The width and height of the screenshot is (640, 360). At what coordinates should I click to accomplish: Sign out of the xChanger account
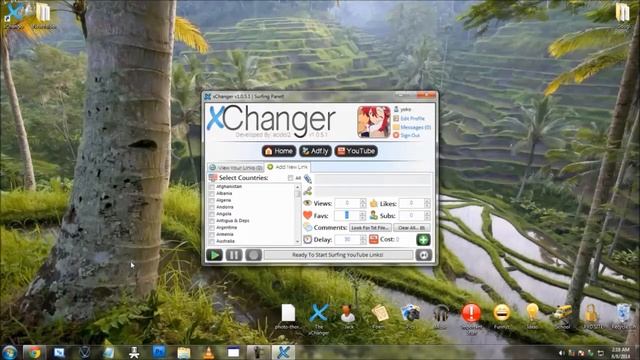pos(410,135)
